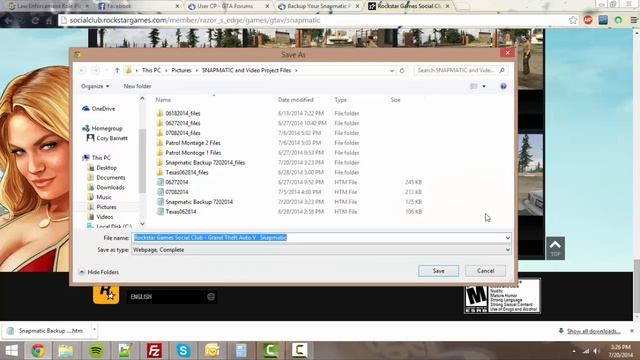Click the Back arrow in Save As dialog

click(82, 71)
